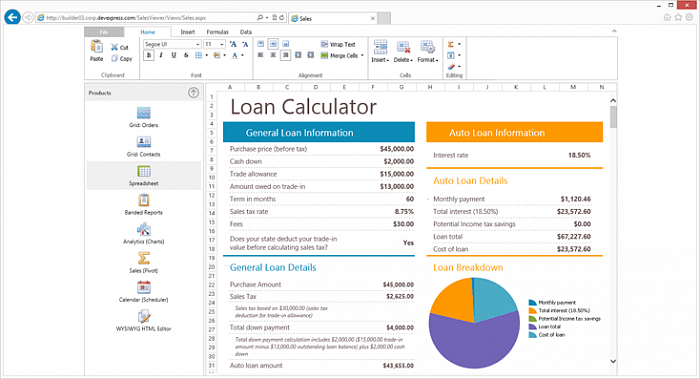This screenshot has width=700, height=379.
Task: Click the Cut scissors icon
Action: pos(114,47)
